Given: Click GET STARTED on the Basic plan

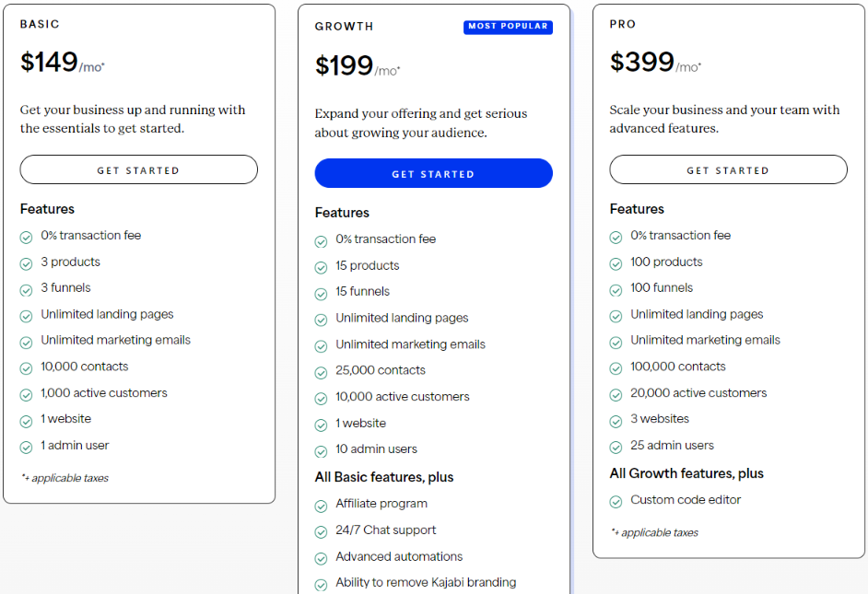Looking at the screenshot, I should 138,169.
